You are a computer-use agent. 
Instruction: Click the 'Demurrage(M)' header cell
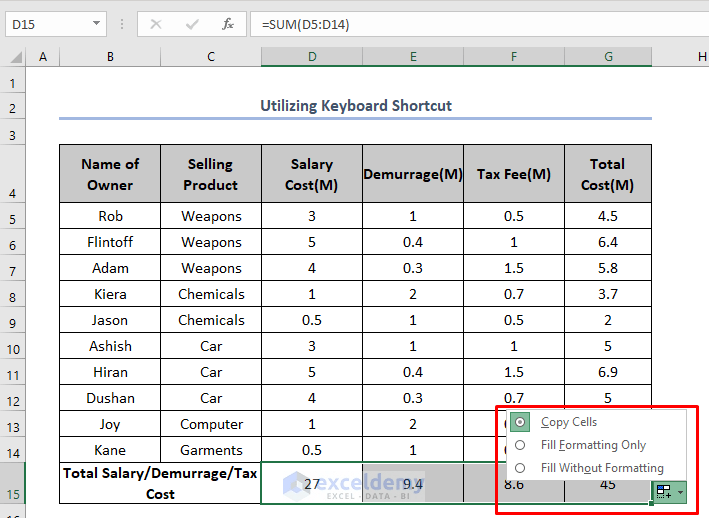(x=413, y=174)
